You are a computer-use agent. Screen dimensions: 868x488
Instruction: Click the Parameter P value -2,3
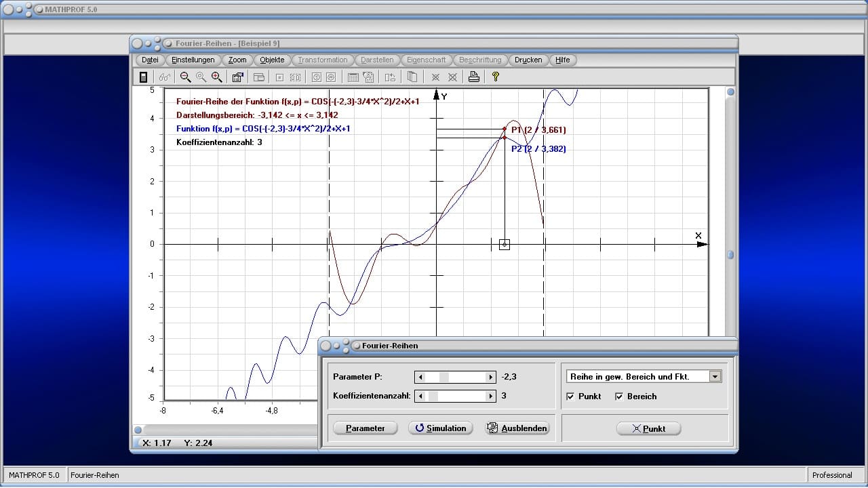509,377
